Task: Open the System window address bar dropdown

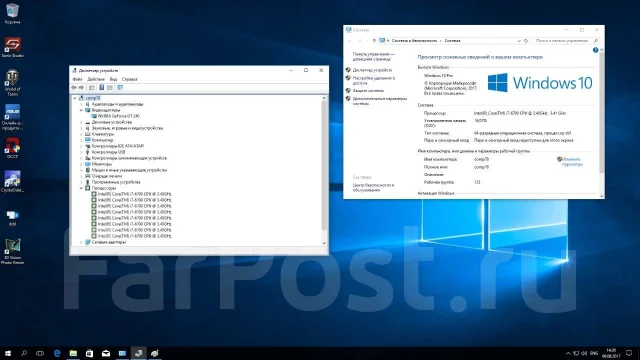Action: pos(519,40)
